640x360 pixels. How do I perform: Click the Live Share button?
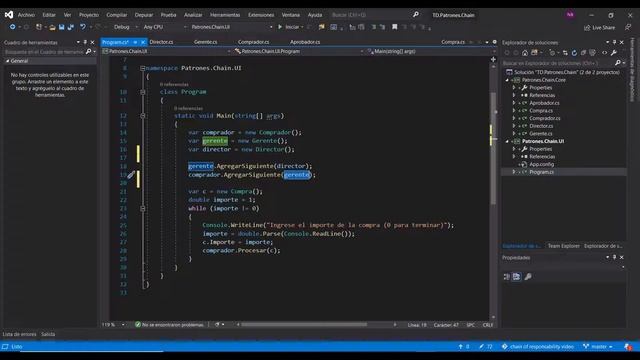599,28
